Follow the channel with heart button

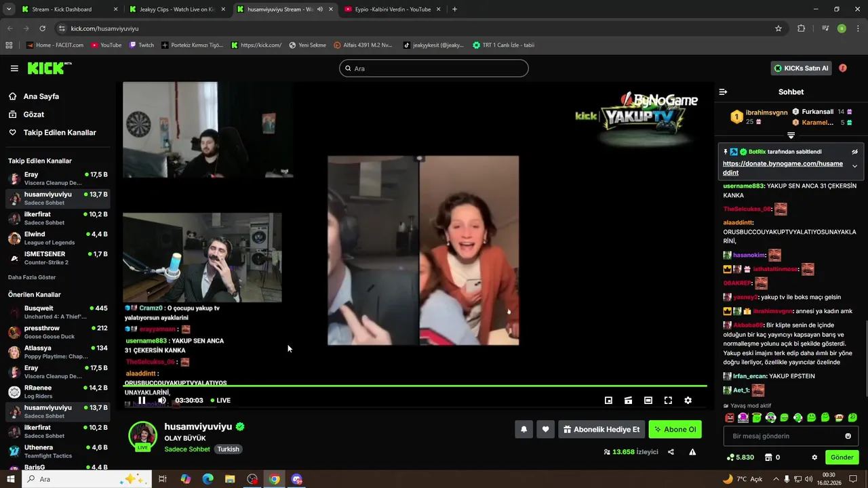coord(545,429)
